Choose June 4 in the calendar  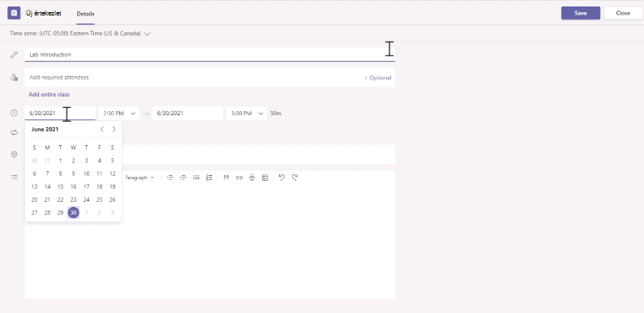coord(100,161)
